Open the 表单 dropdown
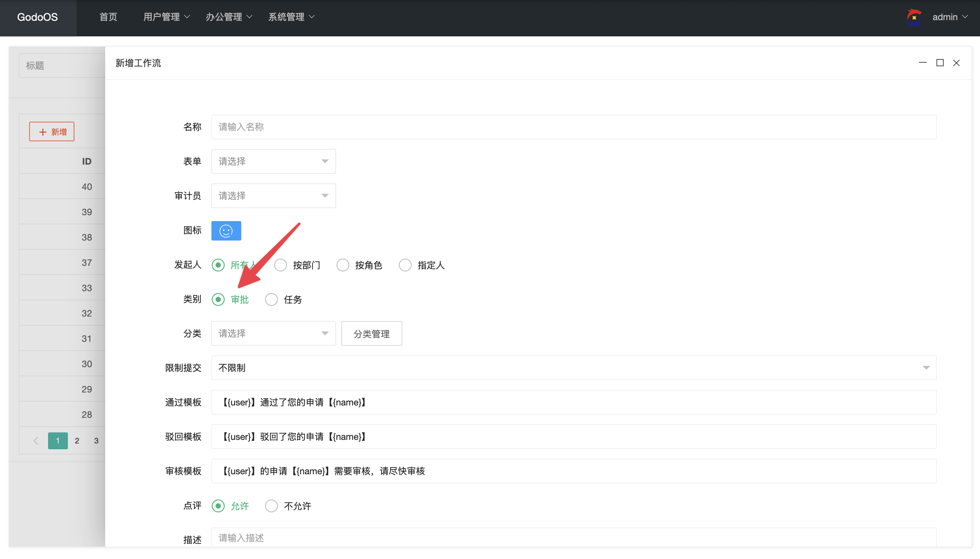The width and height of the screenshot is (980, 559). click(x=273, y=161)
